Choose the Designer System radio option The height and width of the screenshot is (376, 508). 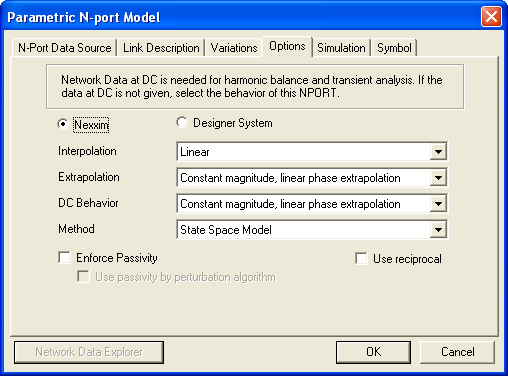182,123
